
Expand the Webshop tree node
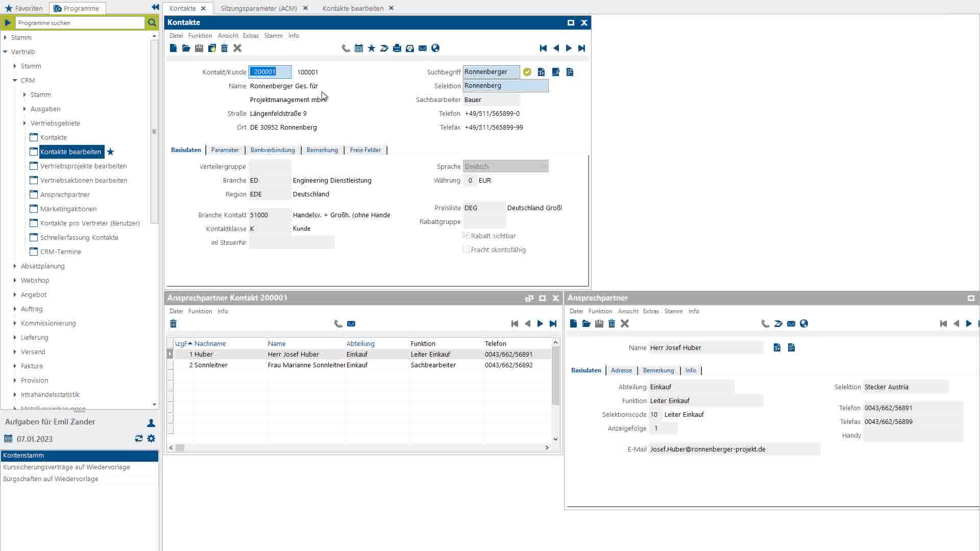pyautogui.click(x=15, y=280)
